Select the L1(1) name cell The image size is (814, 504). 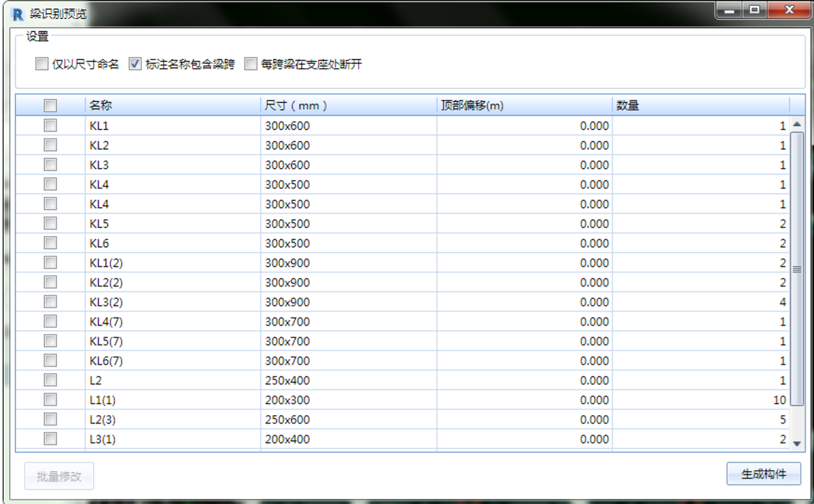[x=173, y=400]
